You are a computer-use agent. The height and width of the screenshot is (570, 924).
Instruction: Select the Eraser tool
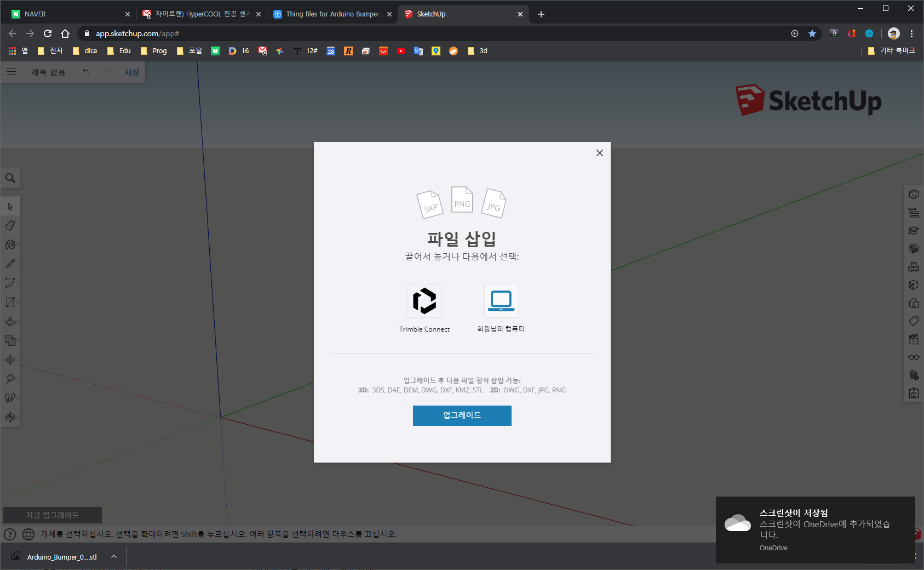(10, 226)
